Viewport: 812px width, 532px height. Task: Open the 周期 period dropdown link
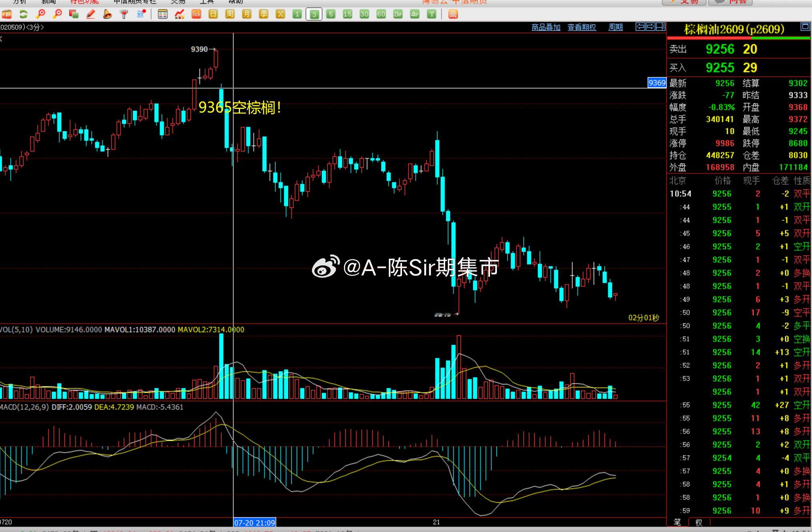[x=616, y=27]
